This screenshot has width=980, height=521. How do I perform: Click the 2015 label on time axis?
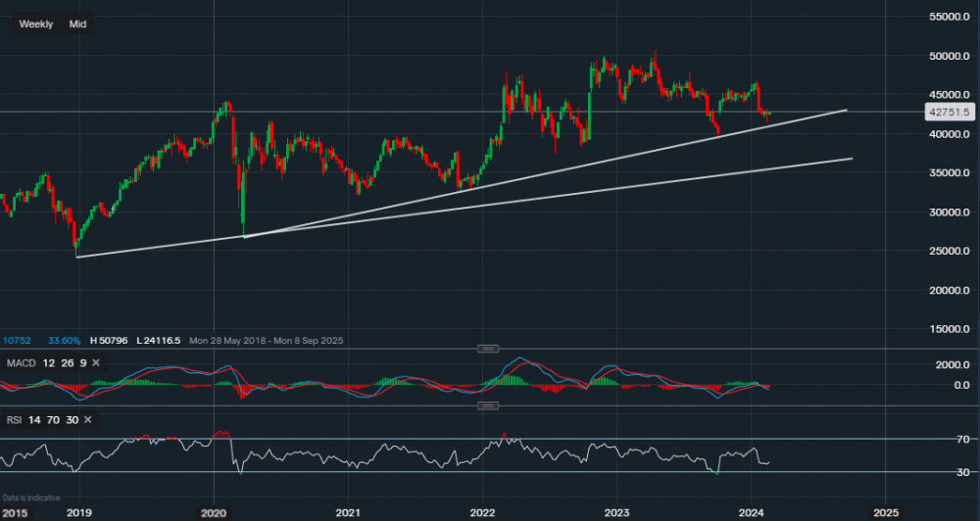15,512
